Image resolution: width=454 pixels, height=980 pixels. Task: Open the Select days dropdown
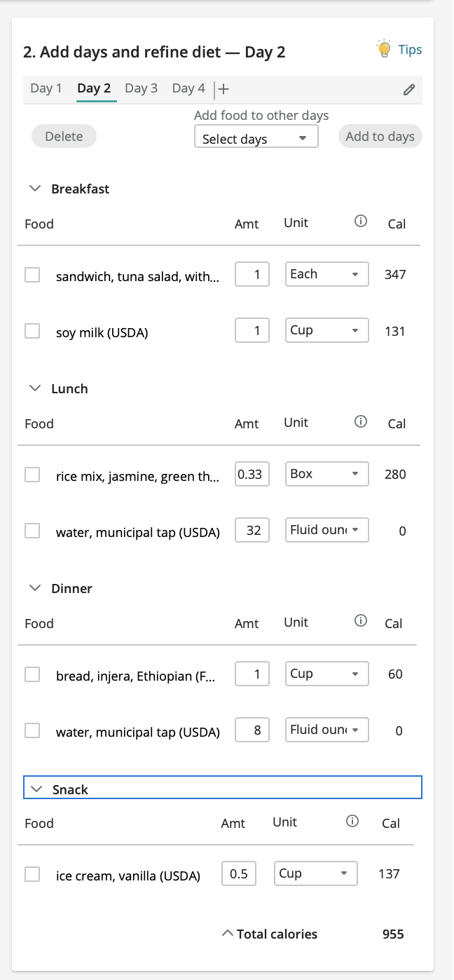click(256, 138)
